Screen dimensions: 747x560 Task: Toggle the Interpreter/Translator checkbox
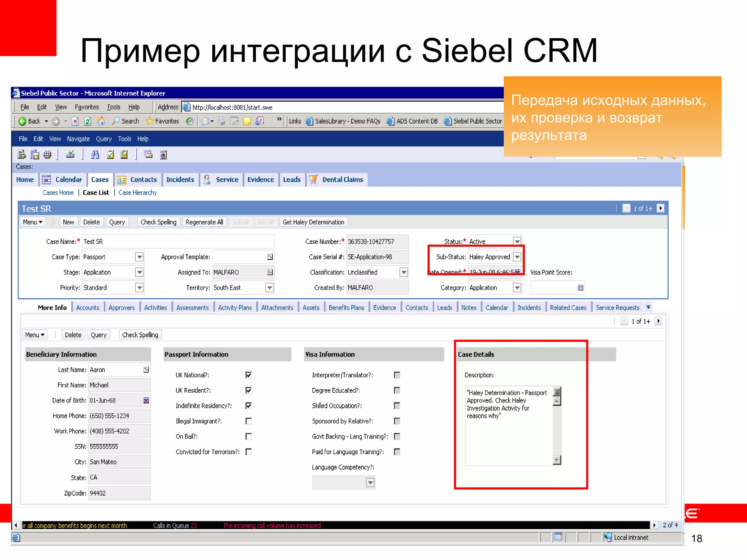click(397, 375)
